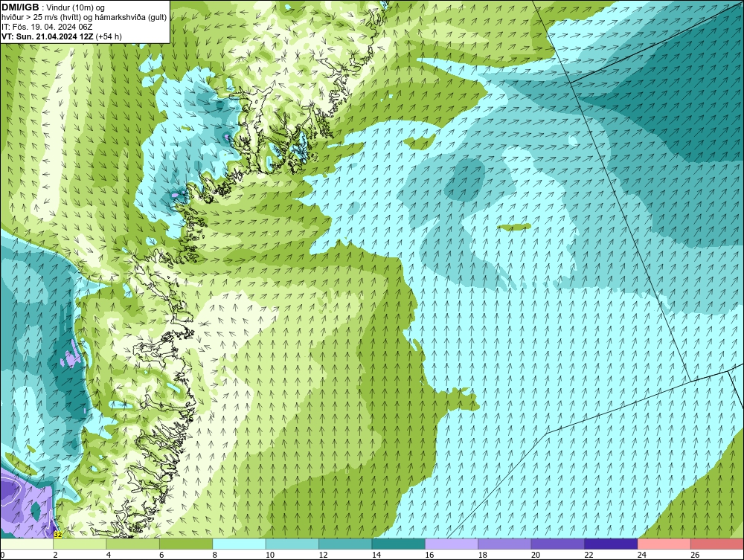Select the light cyan 8–10 m/s legend swatch

[x=239, y=544]
